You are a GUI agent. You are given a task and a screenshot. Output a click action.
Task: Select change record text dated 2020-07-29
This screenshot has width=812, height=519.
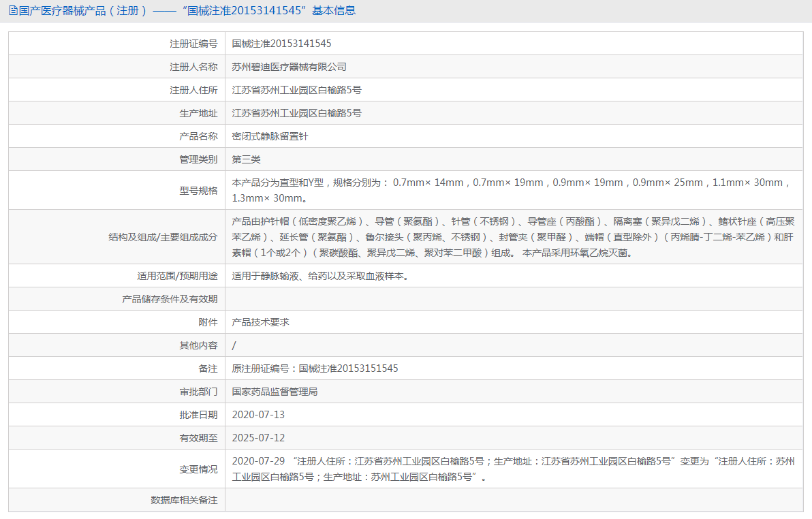coord(513,469)
